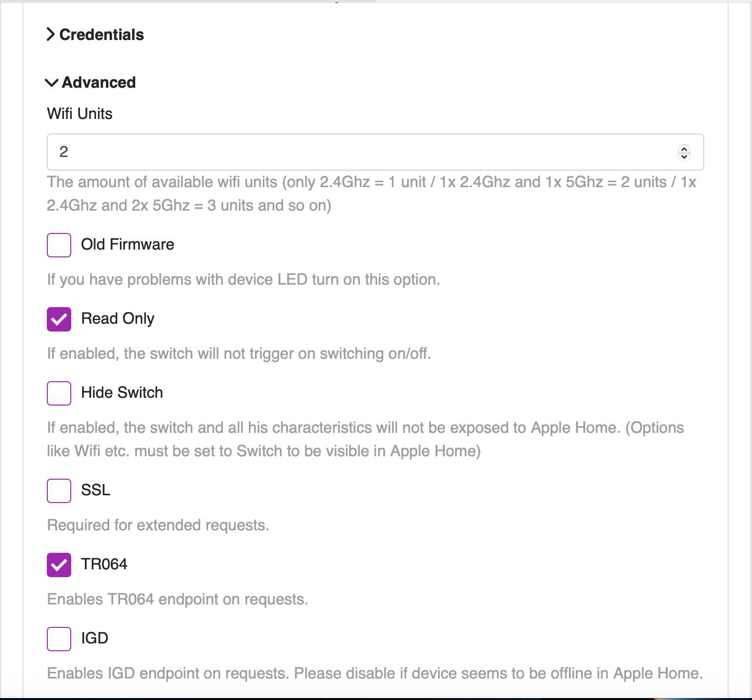Check the IGD checkbox
Screen dimensions: 752x700
(x=59, y=639)
